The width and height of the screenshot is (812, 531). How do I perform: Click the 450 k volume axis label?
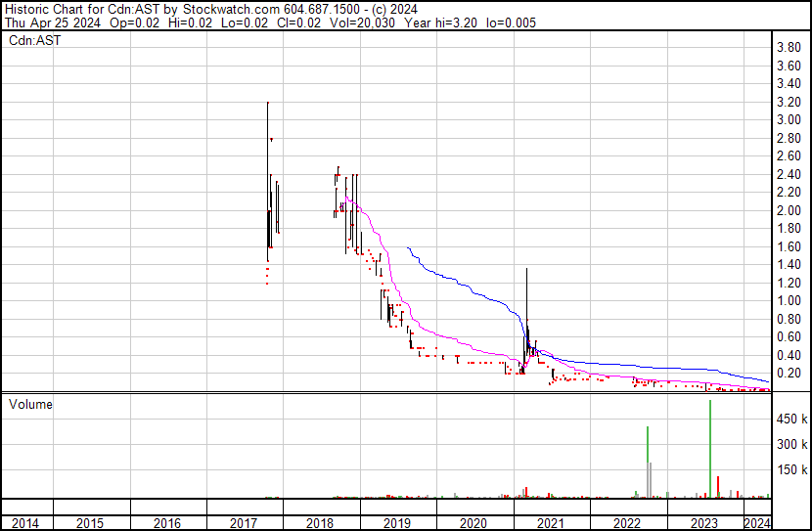click(x=790, y=420)
